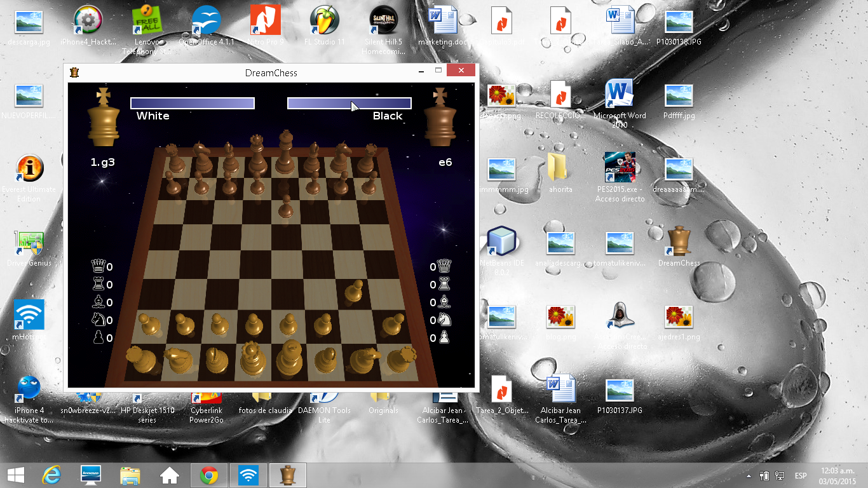The height and width of the screenshot is (488, 868).
Task: Select the white rook on a1
Action: [x=140, y=360]
